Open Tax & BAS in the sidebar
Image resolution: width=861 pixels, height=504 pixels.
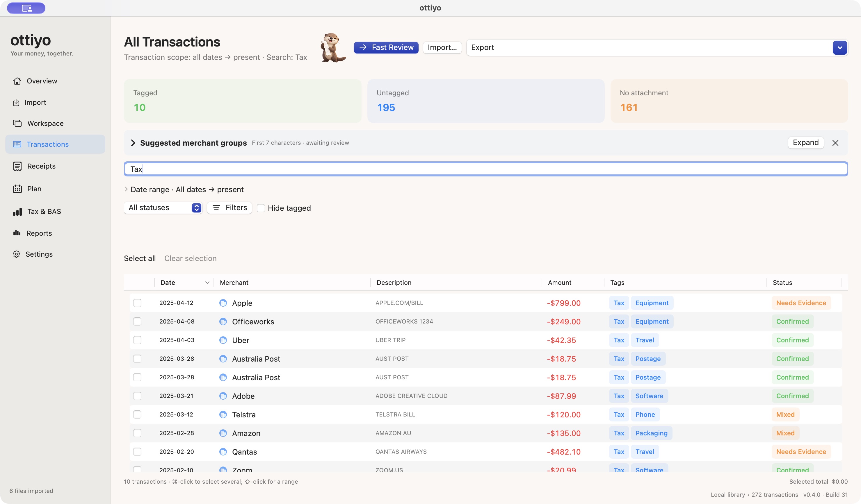(44, 212)
